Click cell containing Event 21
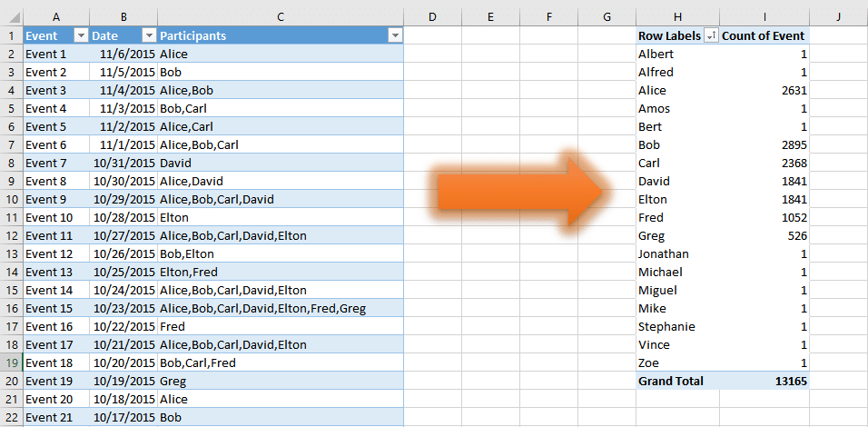The height and width of the screenshot is (427, 868). pyautogui.click(x=56, y=417)
